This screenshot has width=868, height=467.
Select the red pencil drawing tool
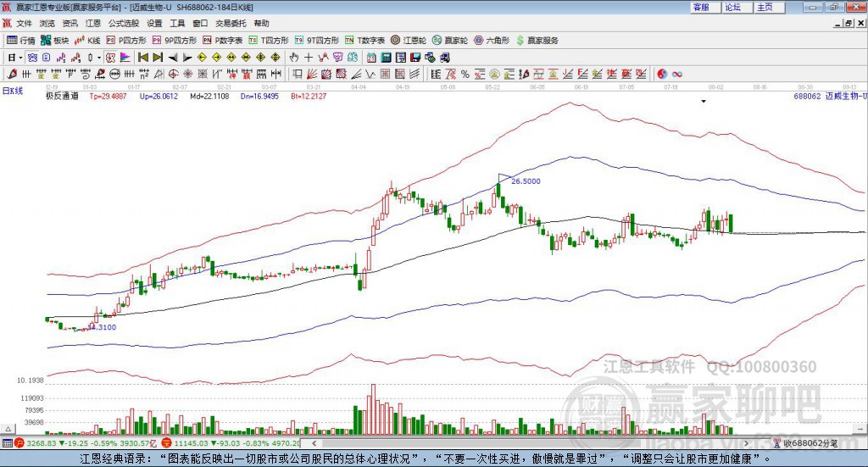(11, 74)
